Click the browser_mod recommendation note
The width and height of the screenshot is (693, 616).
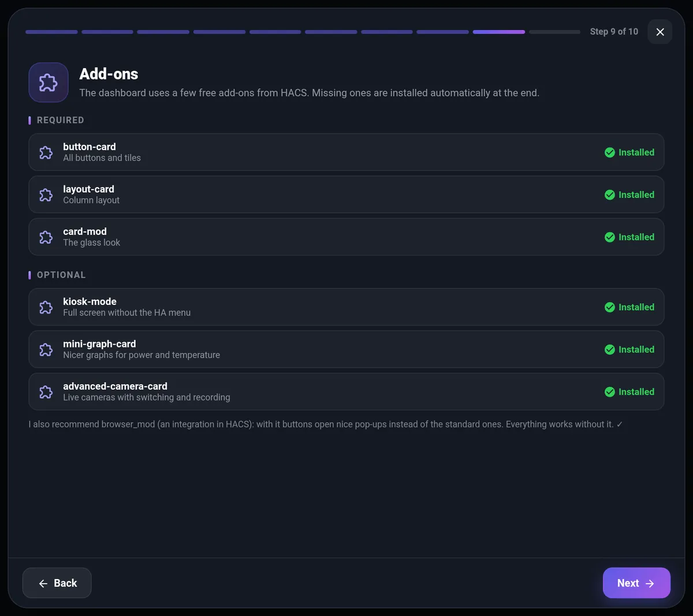point(326,424)
